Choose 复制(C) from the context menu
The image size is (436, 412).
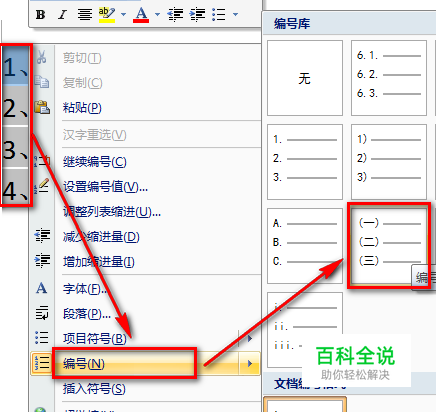(x=83, y=83)
